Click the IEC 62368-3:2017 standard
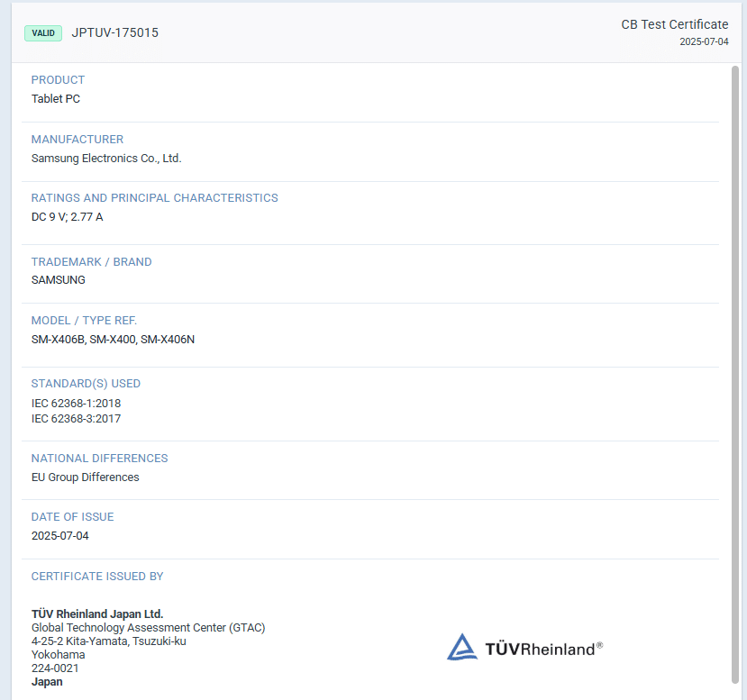 (76, 419)
